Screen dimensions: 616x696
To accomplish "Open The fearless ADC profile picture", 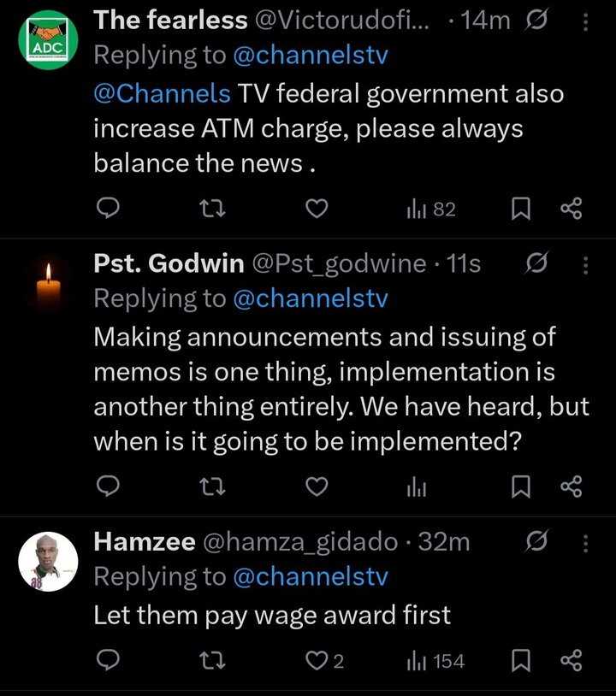I will [x=48, y=41].
